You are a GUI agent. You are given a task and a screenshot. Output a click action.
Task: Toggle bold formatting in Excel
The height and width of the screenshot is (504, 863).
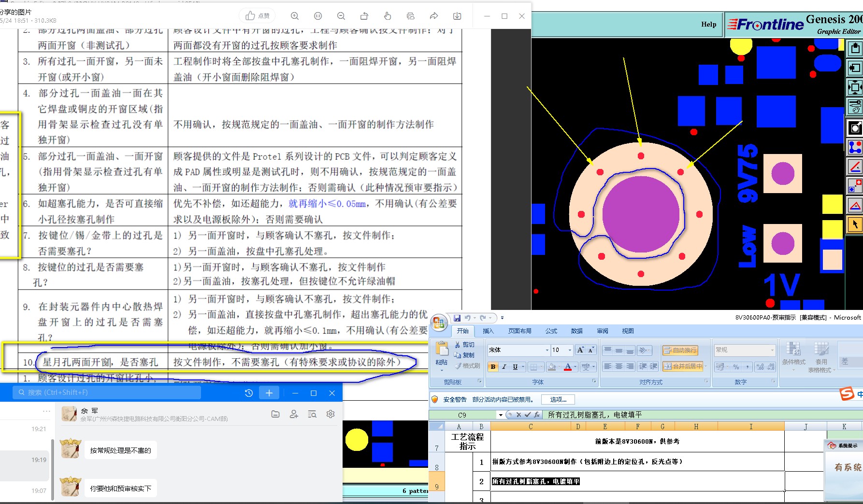coord(493,367)
